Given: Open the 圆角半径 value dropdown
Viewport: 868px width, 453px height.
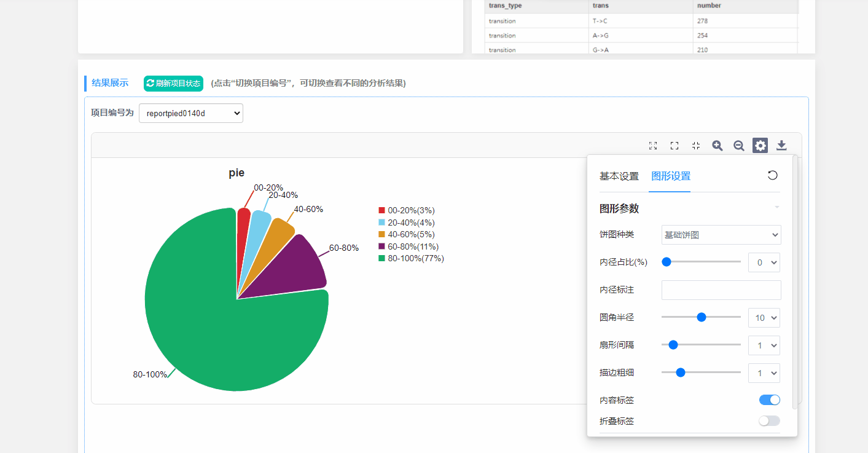Looking at the screenshot, I should tap(764, 318).
